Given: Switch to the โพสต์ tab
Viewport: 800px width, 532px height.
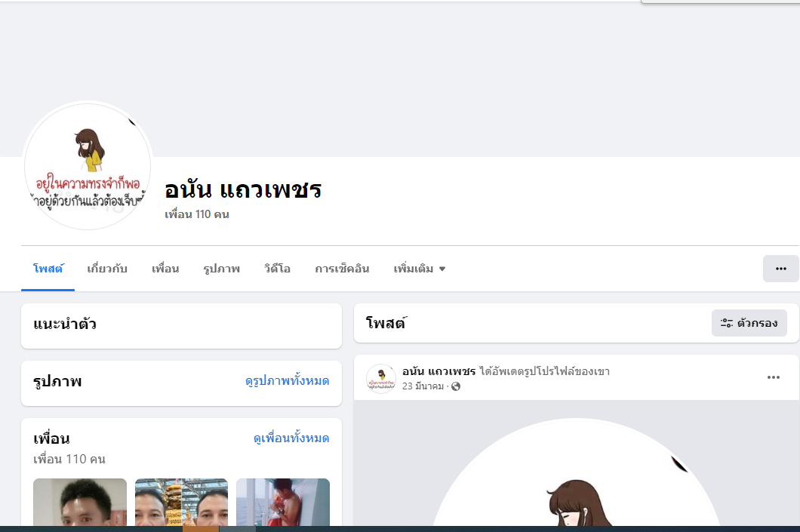Looking at the screenshot, I should (x=48, y=269).
